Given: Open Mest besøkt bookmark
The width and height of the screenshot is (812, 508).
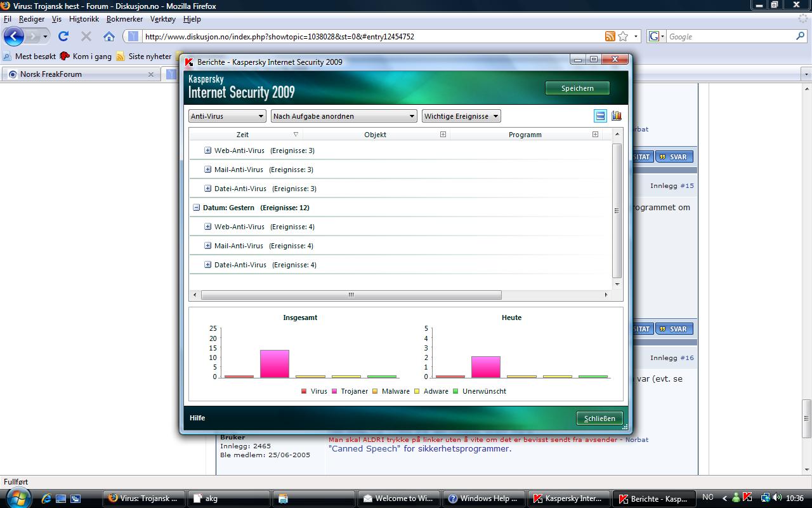Looking at the screenshot, I should pyautogui.click(x=29, y=56).
